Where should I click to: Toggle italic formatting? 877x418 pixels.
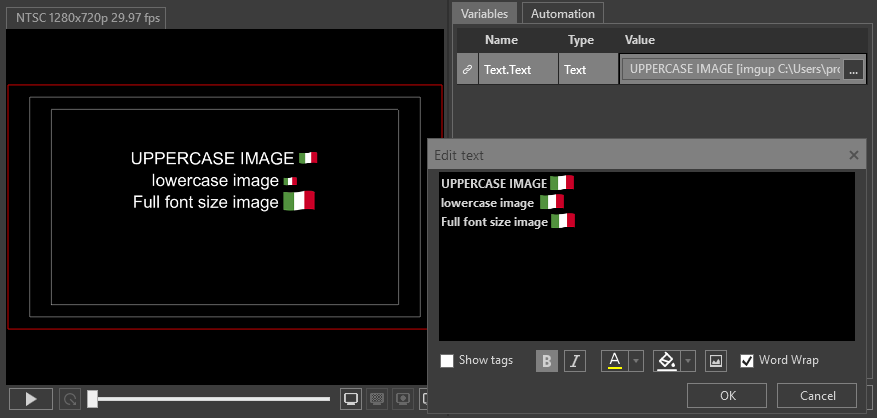(x=574, y=361)
